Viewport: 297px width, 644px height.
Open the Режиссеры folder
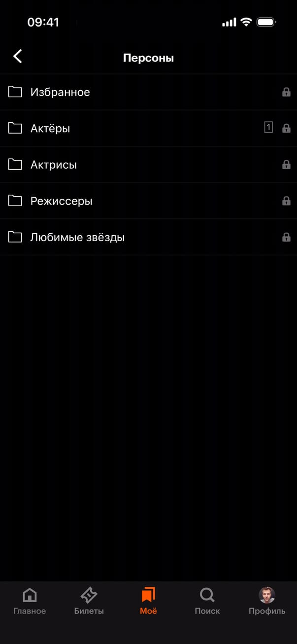pos(148,201)
